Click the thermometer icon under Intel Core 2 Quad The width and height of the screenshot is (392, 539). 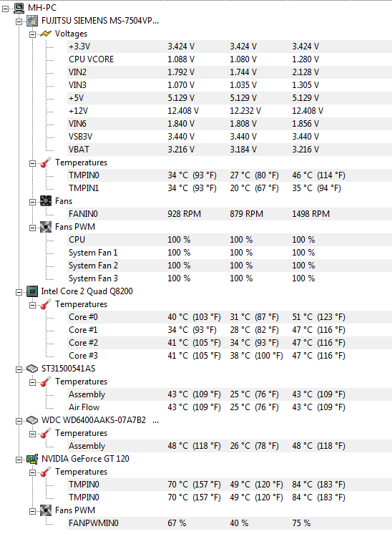pos(46,304)
